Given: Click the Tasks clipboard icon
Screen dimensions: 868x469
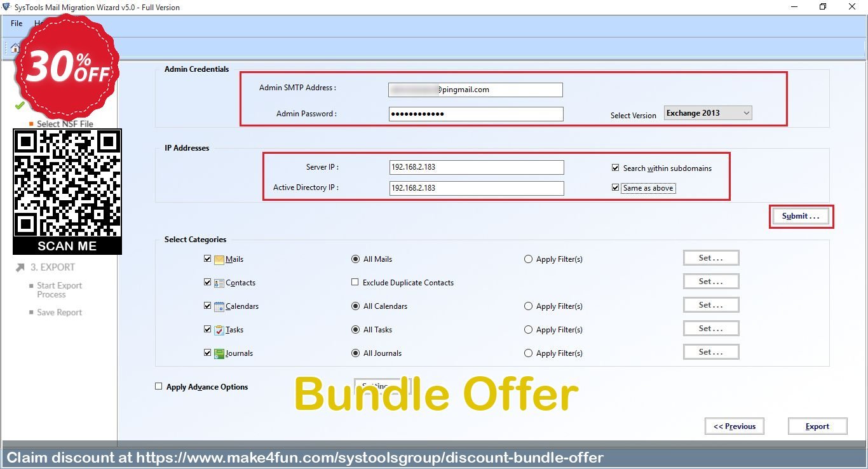Looking at the screenshot, I should [219, 330].
